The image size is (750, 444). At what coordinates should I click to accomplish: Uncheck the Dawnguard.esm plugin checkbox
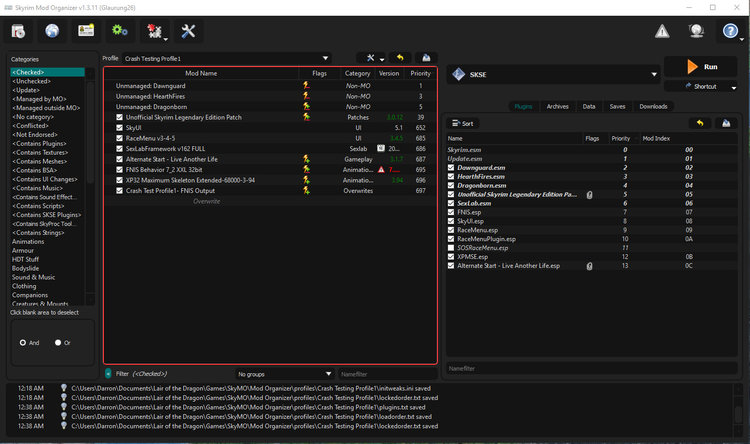[451, 167]
